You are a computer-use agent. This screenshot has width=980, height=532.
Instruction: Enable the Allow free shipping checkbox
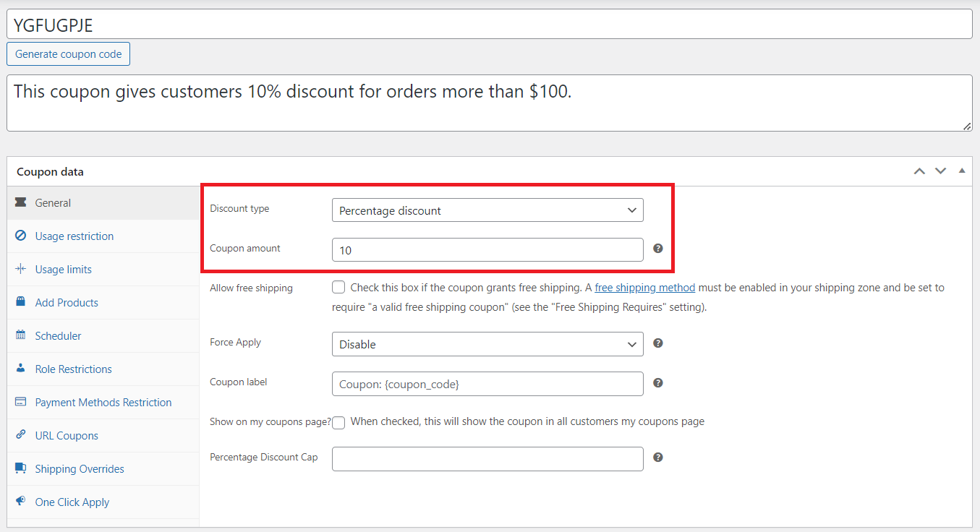(x=338, y=286)
